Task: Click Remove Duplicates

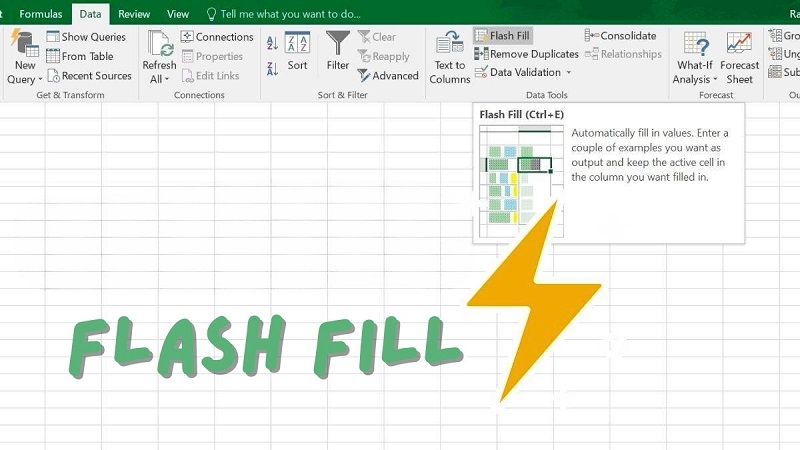Action: (x=525, y=54)
